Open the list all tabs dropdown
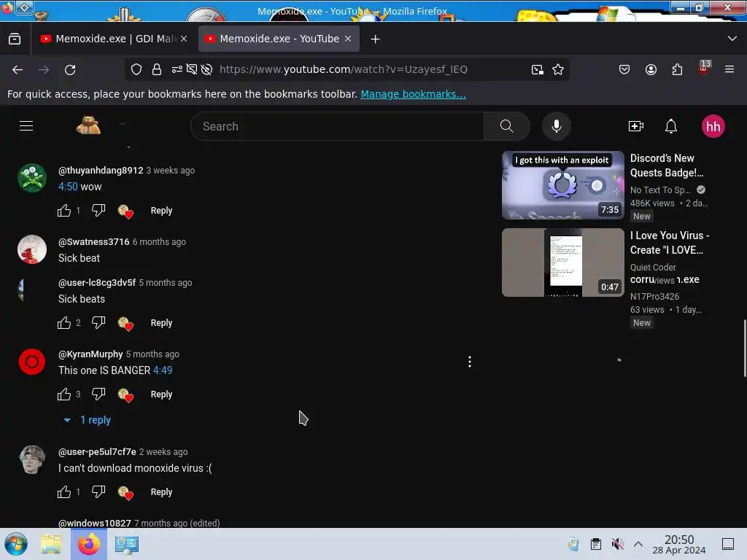This screenshot has width=747, height=560. (x=732, y=39)
